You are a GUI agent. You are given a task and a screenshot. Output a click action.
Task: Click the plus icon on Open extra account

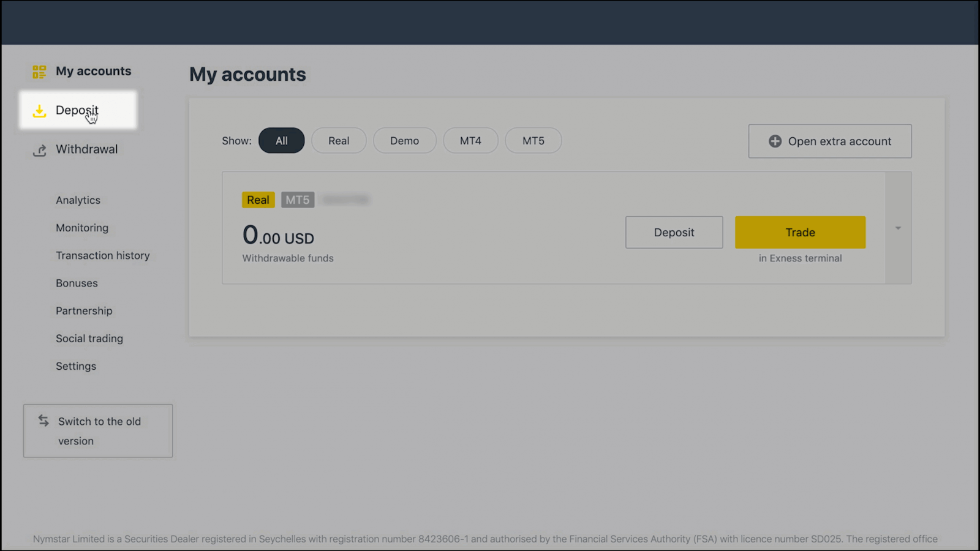coord(775,141)
